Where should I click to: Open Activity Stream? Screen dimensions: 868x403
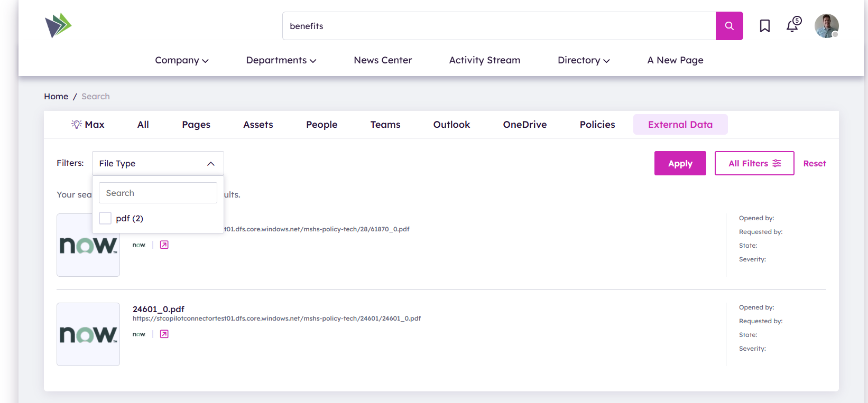pos(485,60)
